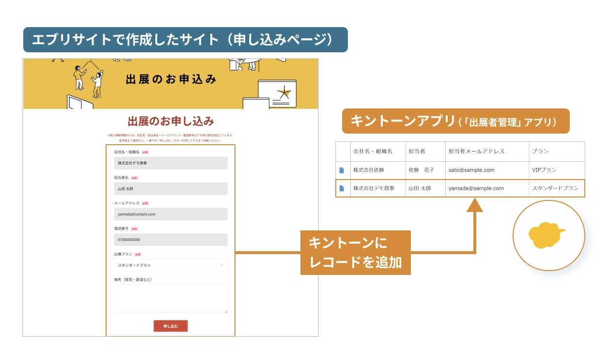Click the 担当者名 input with 山田 太郎
Screen dimensions: 595x364
click(x=171, y=189)
